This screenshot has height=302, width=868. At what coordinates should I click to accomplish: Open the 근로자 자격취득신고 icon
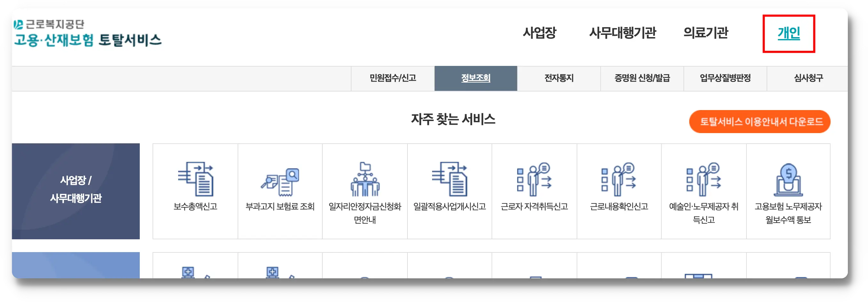534,179
